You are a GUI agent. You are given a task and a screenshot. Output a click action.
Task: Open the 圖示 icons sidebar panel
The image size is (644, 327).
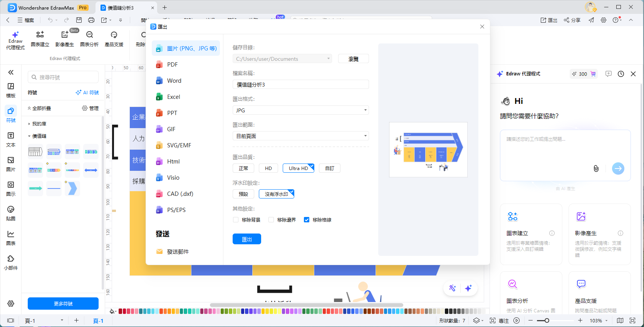[x=11, y=189]
